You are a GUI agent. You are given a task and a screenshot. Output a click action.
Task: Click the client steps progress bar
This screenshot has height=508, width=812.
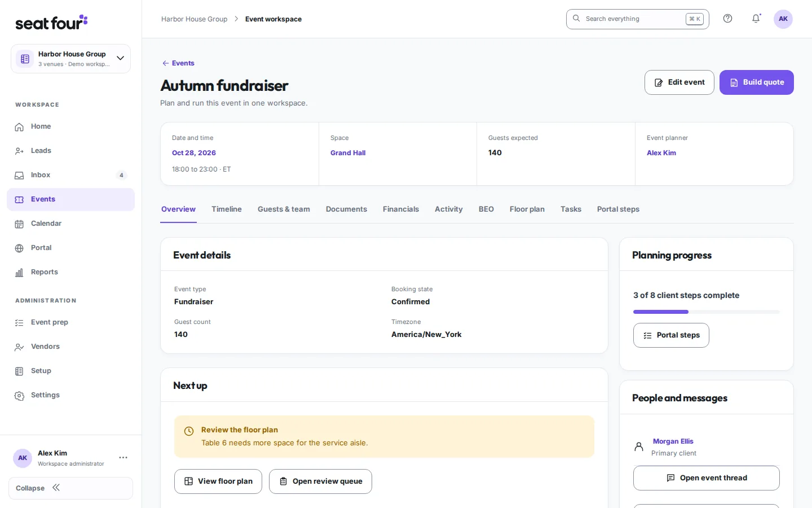point(707,312)
